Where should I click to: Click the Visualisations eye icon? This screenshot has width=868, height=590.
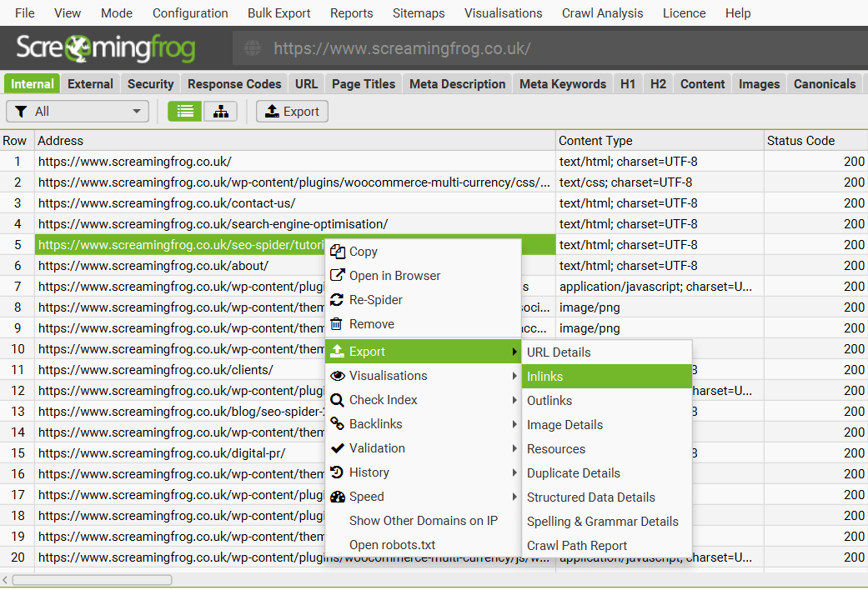click(337, 375)
